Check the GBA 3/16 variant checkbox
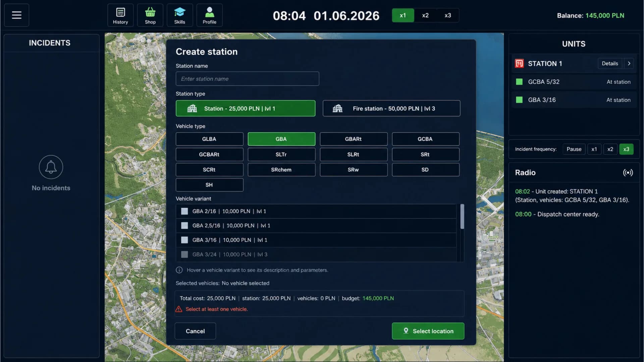The image size is (644, 362). 184,240
